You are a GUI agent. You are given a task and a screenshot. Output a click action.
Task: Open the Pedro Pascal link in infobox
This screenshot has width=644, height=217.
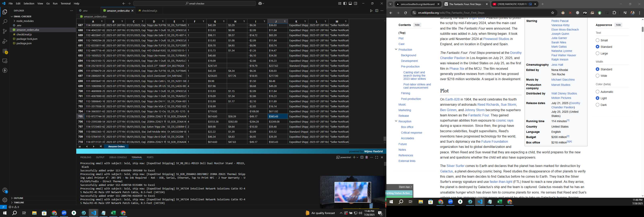tap(560, 21)
